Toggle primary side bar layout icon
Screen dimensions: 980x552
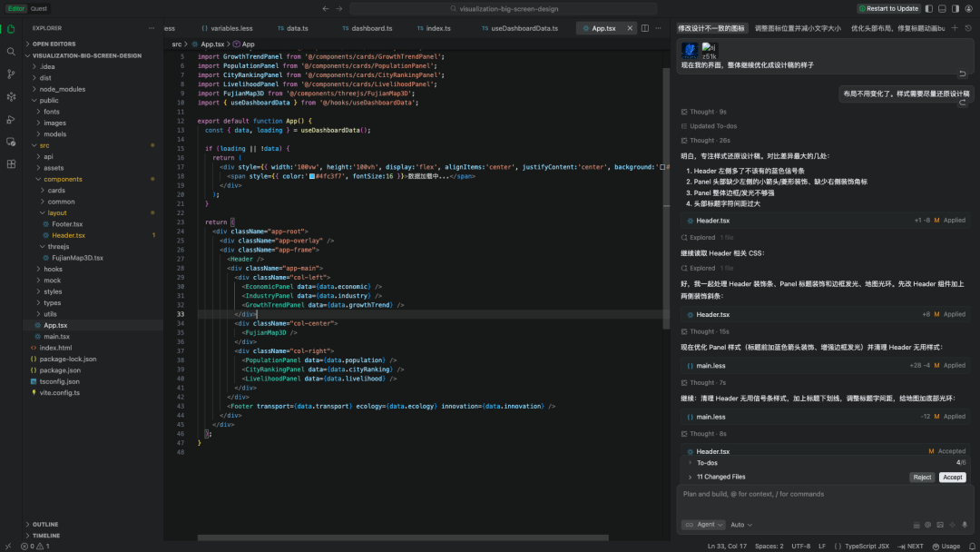click(929, 9)
